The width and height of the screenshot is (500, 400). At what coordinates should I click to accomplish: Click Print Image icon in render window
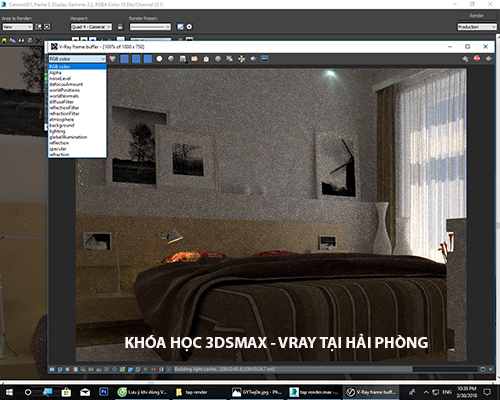tap(30, 40)
